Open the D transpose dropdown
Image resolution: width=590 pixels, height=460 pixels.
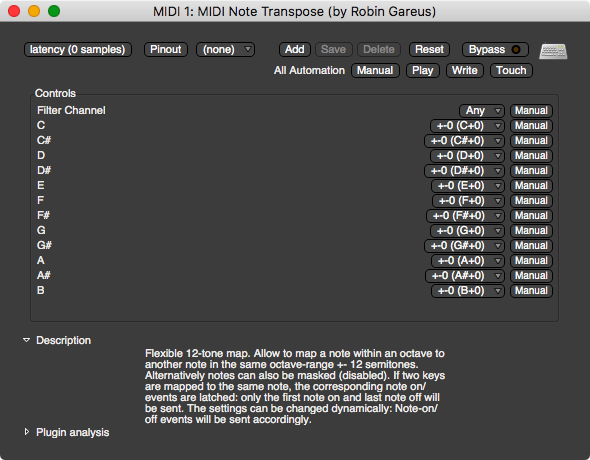[x=467, y=156]
